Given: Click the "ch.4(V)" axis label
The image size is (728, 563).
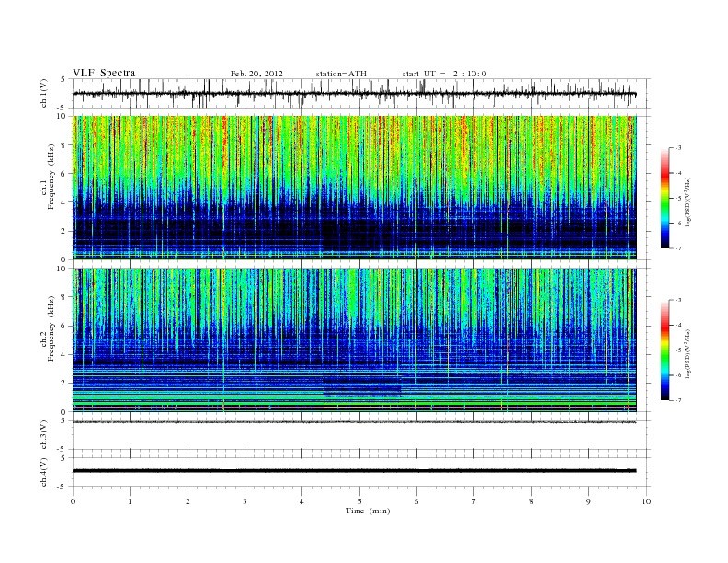Looking at the screenshot, I should 44,472.
